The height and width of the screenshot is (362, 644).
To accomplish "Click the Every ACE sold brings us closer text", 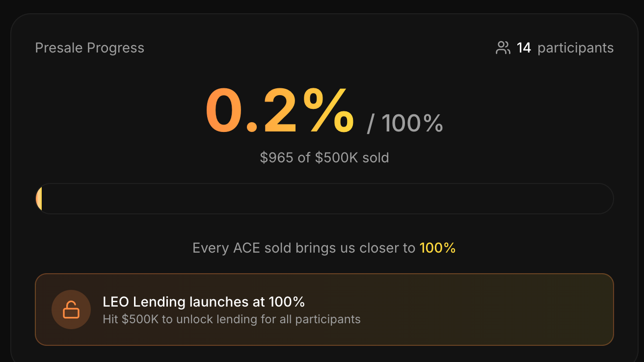I will point(303,248).
